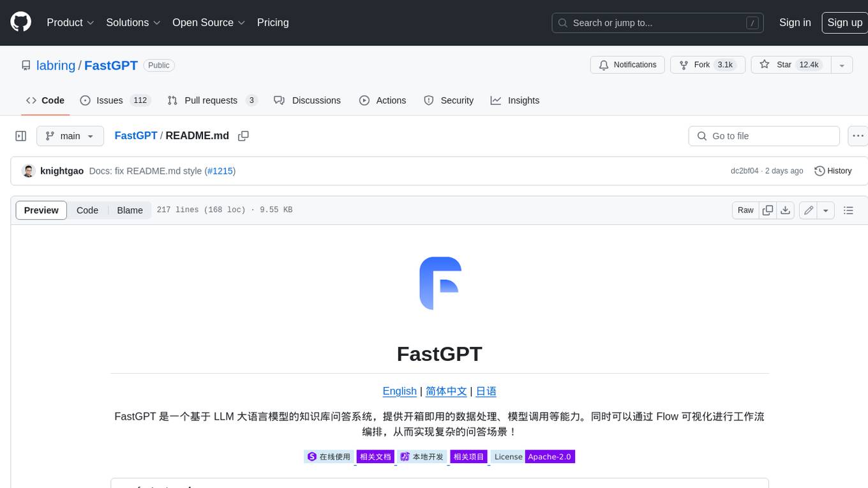The width and height of the screenshot is (868, 488).
Task: Open the main branch selector
Action: coord(70,136)
